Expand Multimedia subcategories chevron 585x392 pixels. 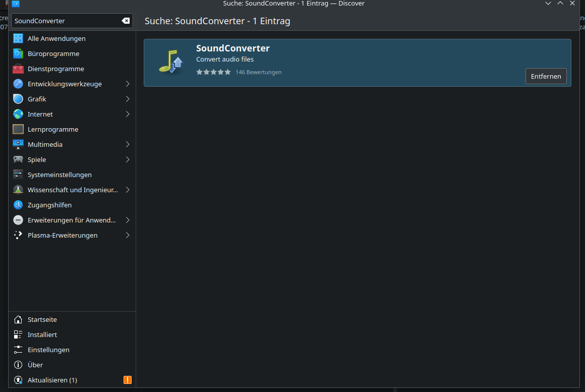[x=128, y=144]
